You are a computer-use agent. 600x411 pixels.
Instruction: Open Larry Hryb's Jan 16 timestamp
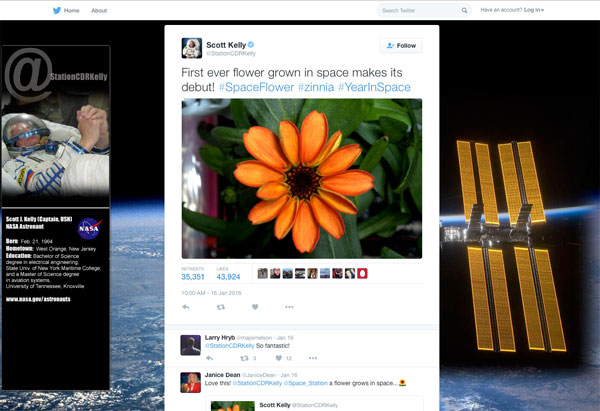tap(285, 338)
